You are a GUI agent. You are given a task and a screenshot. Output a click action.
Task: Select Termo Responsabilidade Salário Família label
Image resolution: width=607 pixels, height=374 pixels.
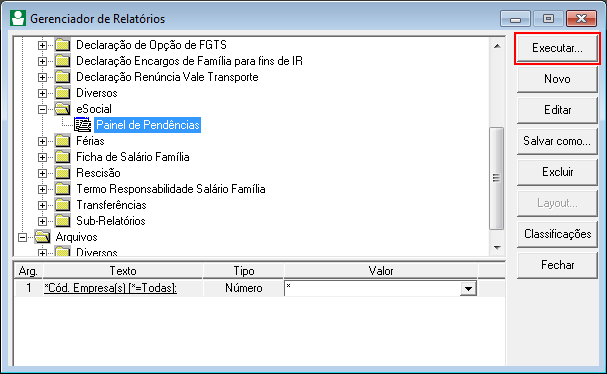pos(171,189)
